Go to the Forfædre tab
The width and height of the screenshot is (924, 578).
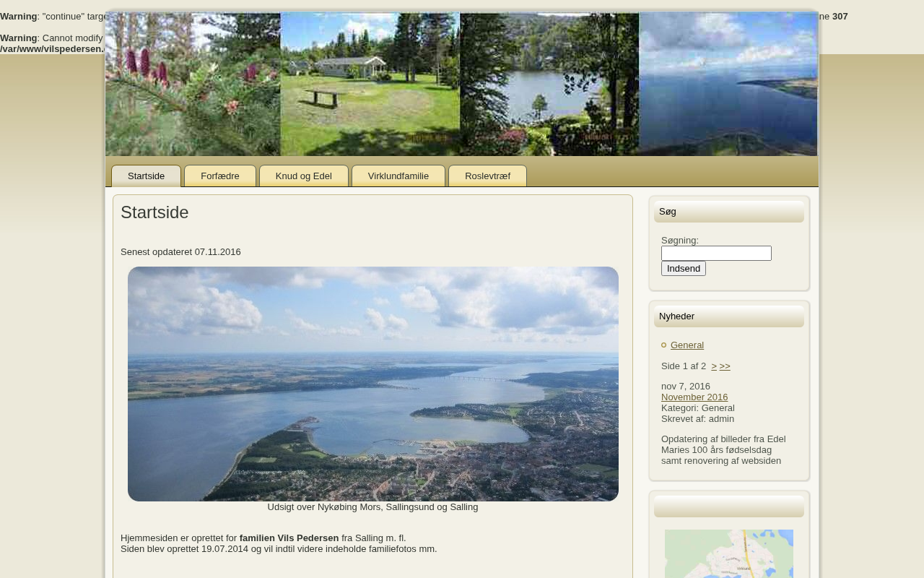[x=220, y=176]
